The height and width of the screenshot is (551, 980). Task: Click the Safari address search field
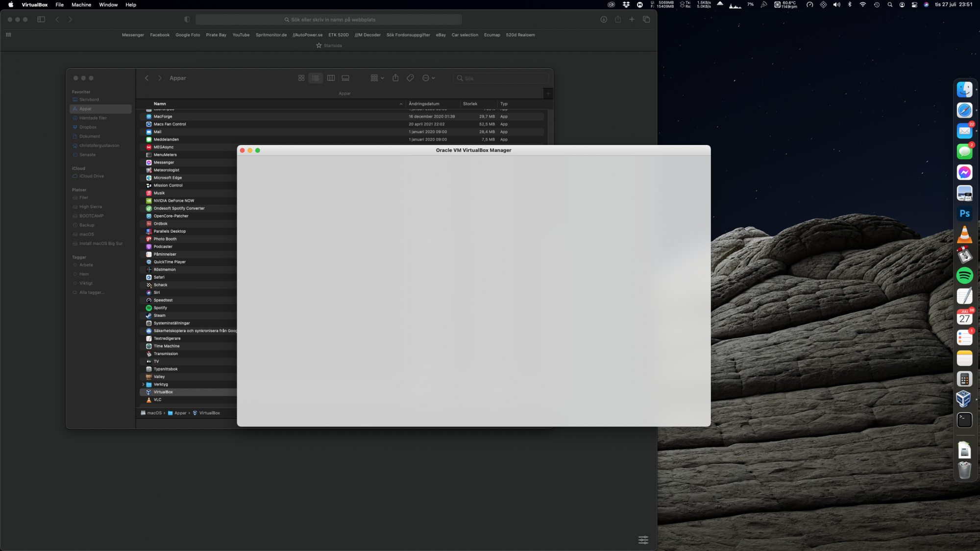329,20
